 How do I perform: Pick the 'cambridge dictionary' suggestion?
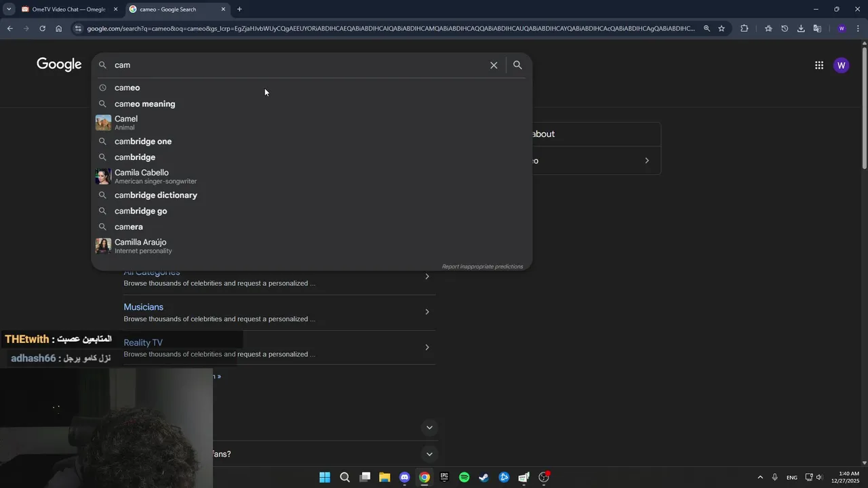point(312,195)
